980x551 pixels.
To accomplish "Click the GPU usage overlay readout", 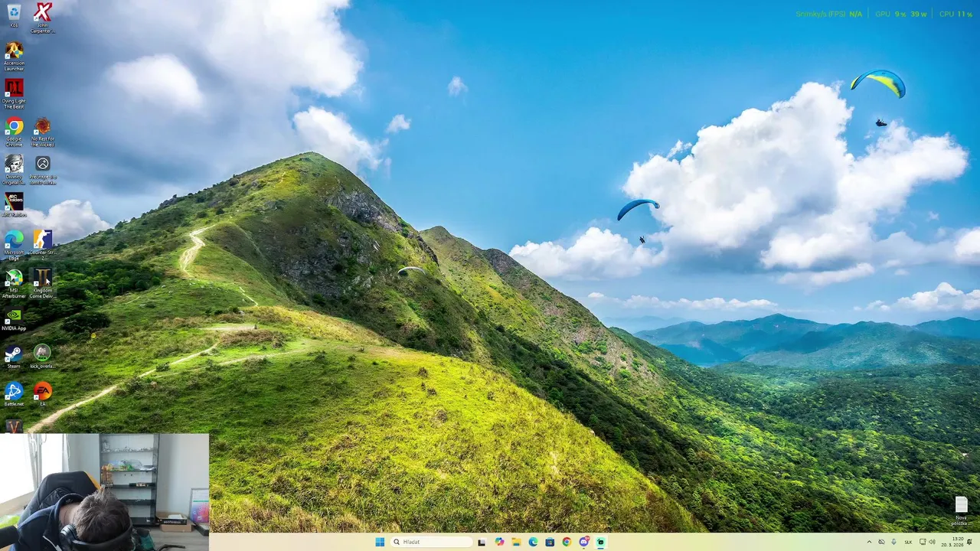I will 902,14.
